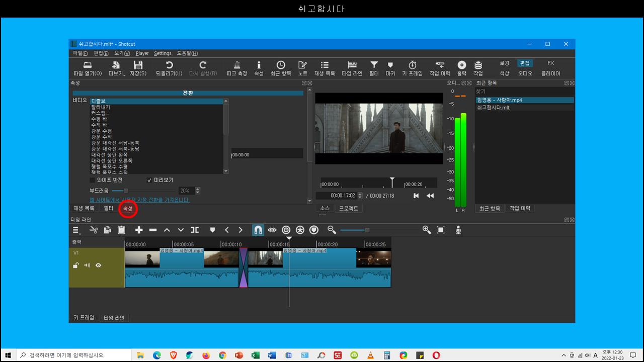The width and height of the screenshot is (644, 362).
Task: Show 최근 항목 via clock toolbar icon
Action: click(x=281, y=69)
